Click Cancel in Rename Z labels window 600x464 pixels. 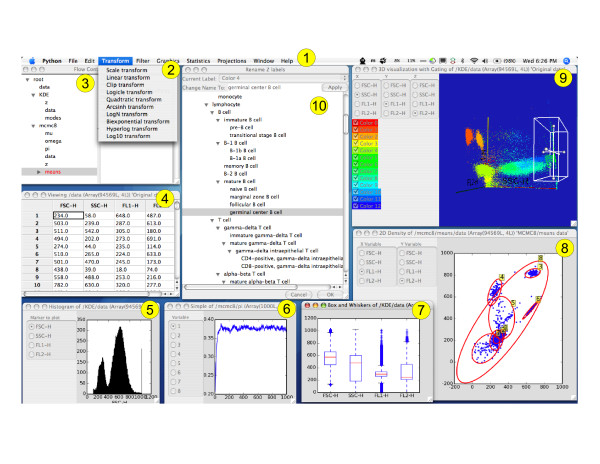(x=298, y=295)
